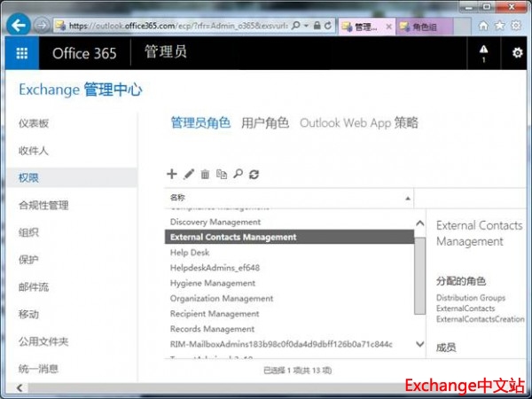Open the Outlook Web App 策略 tab

[x=358, y=123]
